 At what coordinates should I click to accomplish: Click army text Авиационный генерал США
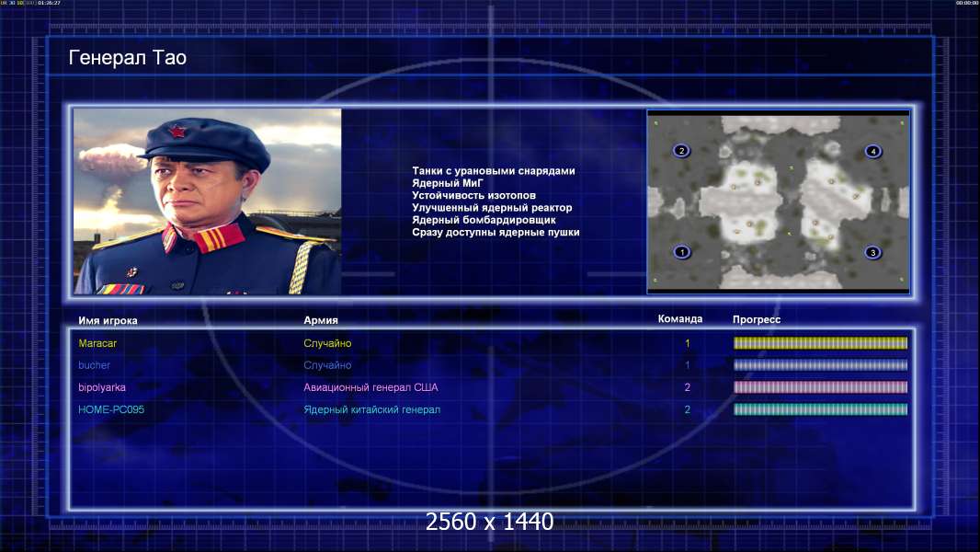point(370,387)
